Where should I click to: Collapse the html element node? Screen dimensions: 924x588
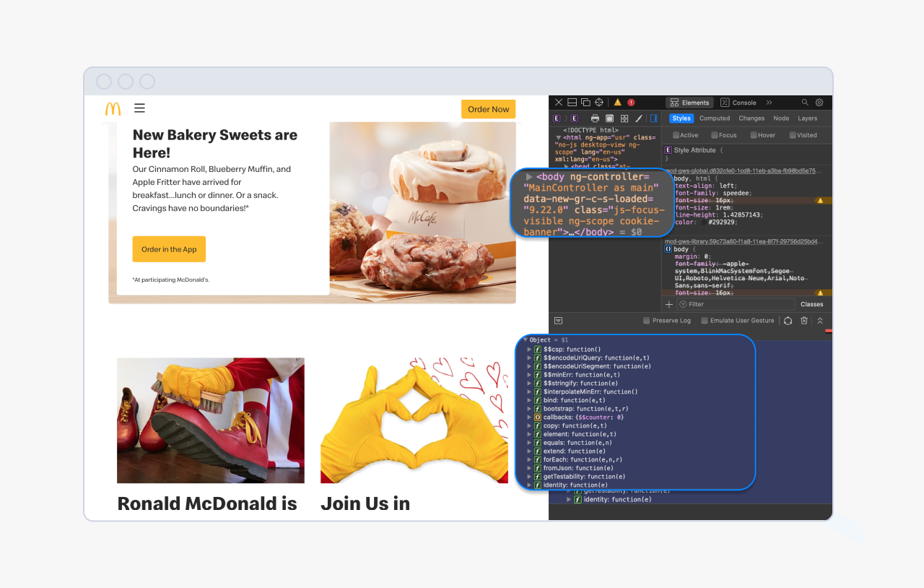point(558,137)
